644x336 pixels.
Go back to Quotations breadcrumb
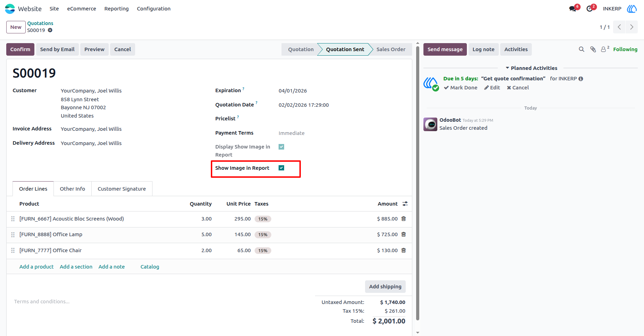tap(40, 23)
